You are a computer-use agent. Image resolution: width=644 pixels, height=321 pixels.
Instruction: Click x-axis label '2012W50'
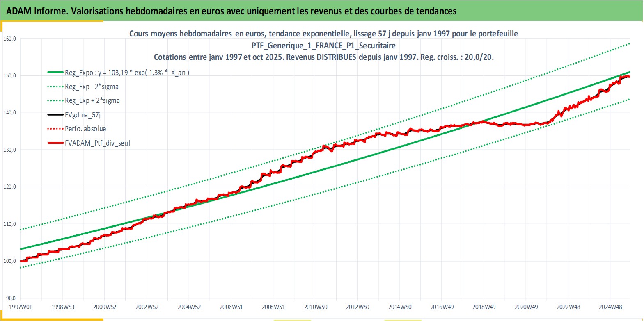coord(358,307)
